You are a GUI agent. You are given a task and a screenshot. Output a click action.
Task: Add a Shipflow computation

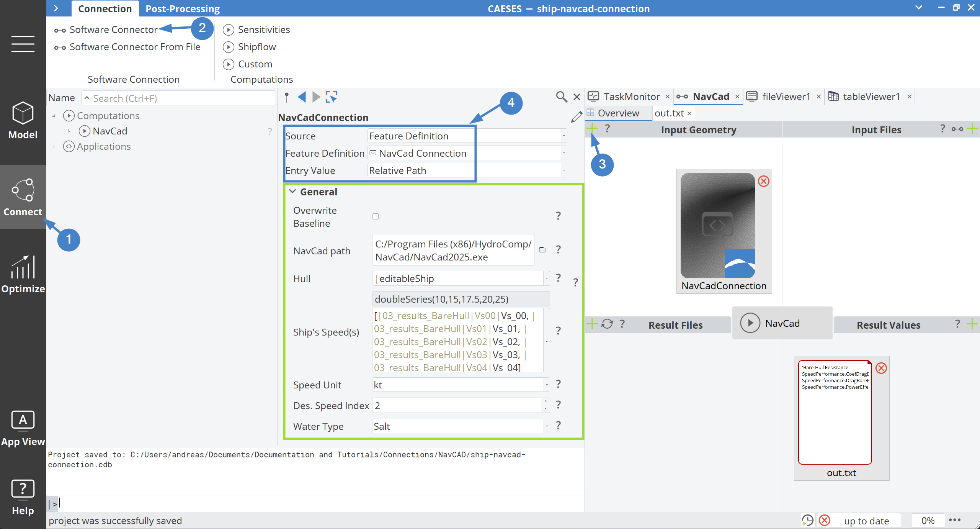250,47
